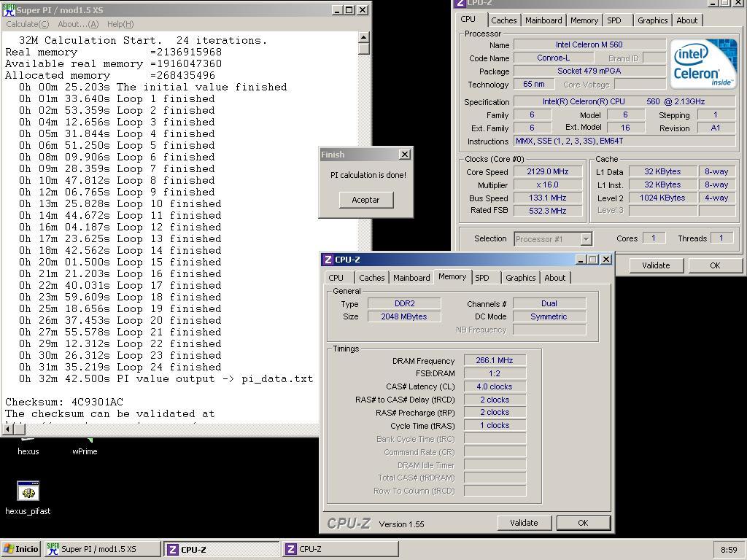
Task: Open the About menu in Super PI
Action: 78,24
